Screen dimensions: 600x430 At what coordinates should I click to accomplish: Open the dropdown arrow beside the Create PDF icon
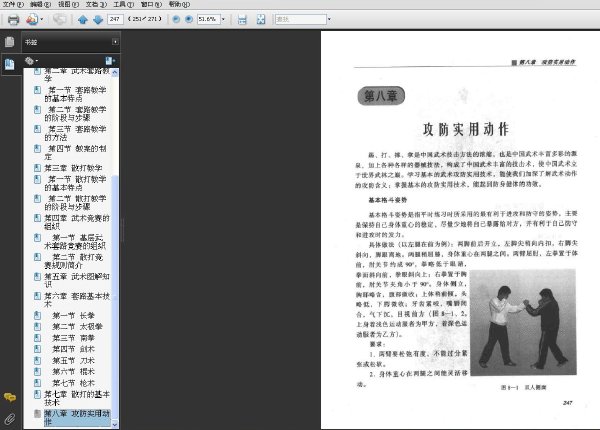[x=42, y=19]
